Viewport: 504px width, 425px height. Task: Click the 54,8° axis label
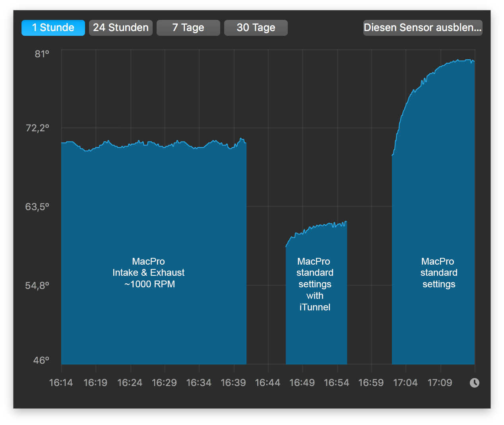point(37,285)
